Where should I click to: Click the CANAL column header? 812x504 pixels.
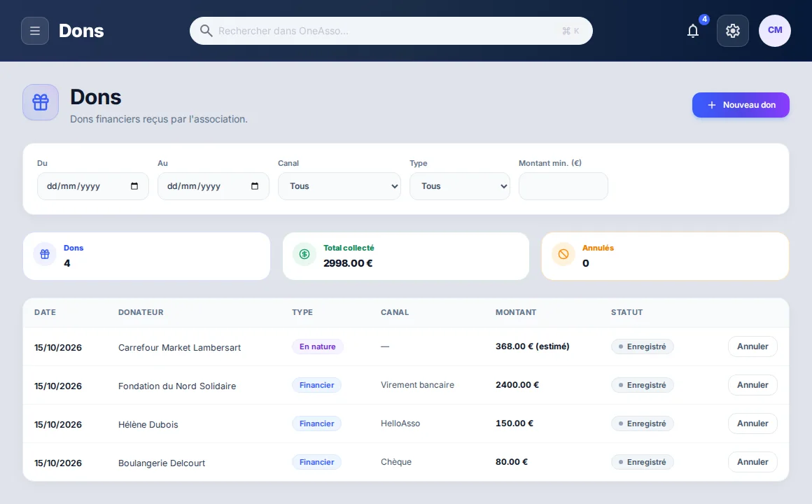click(x=395, y=312)
